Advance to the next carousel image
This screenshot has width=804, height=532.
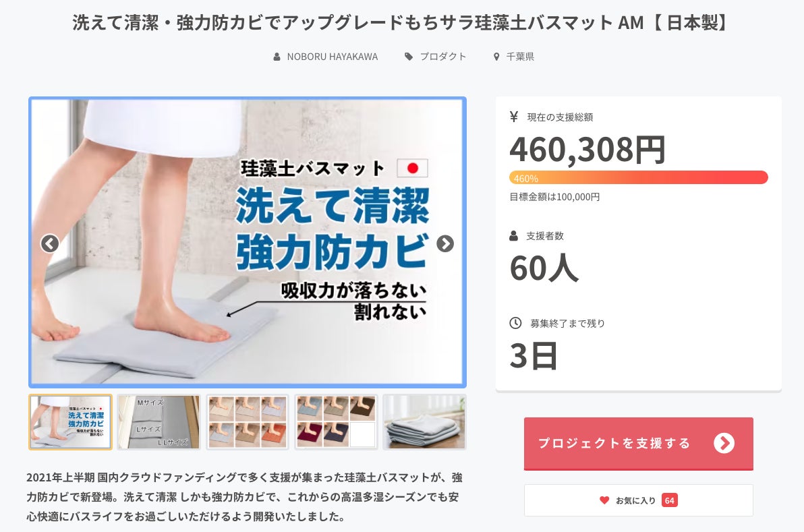[x=445, y=243]
